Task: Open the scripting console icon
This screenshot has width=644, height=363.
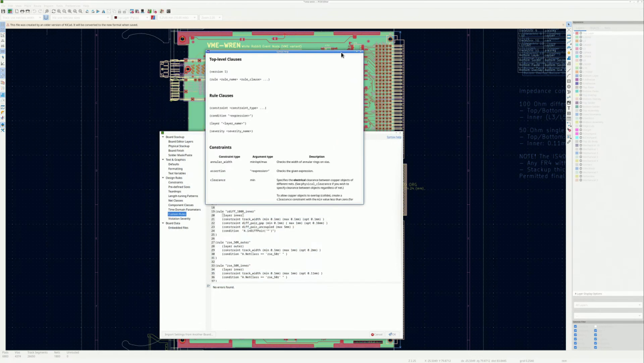Action: click(168, 11)
